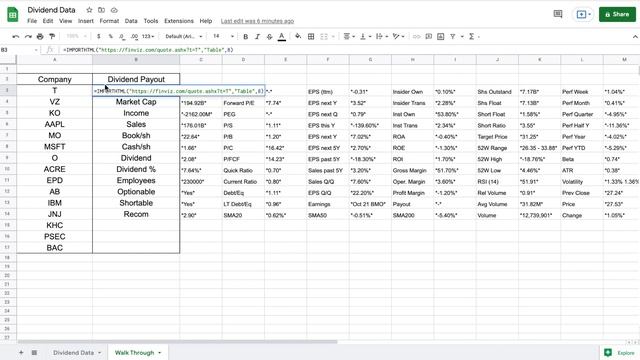Viewport: 640px width, 360px height.
Task: Open the Data menu
Action: 131,21
